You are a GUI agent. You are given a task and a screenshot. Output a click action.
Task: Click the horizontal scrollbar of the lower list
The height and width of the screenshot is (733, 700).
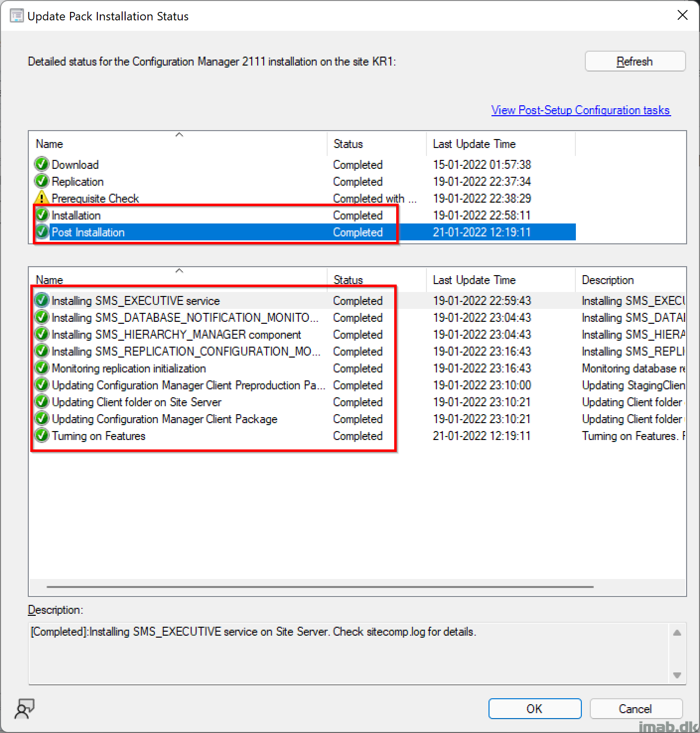point(320,586)
